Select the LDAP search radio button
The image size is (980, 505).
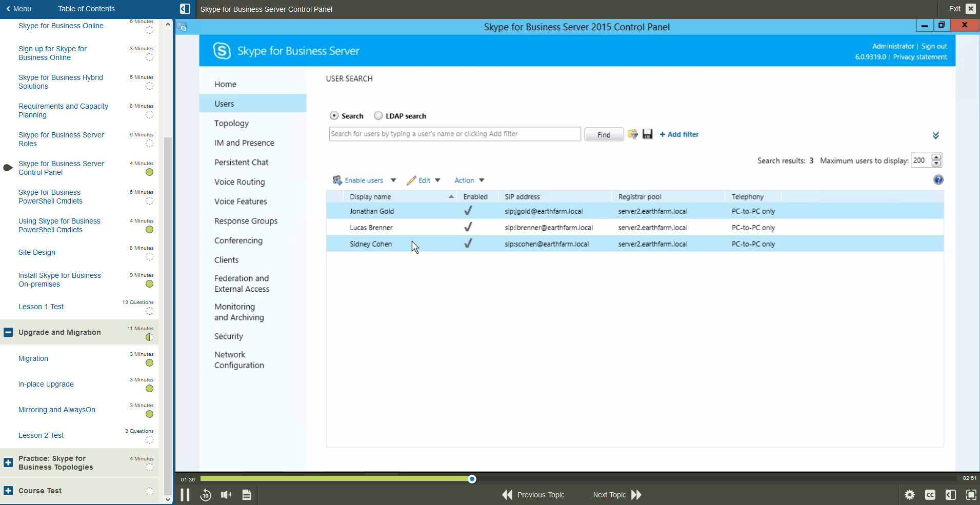(x=378, y=116)
